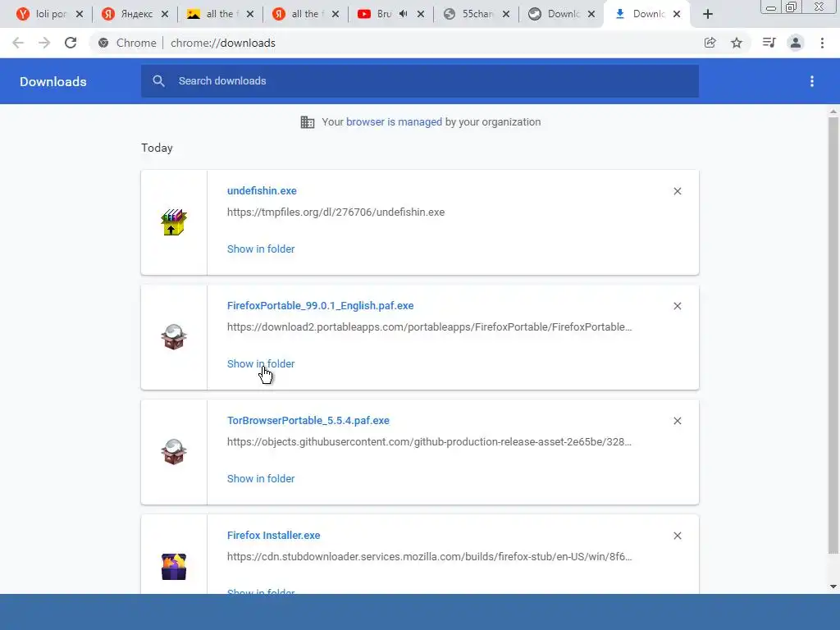Open Chrome's three-dot main menu
The height and width of the screenshot is (630, 840).
pyautogui.click(x=822, y=43)
